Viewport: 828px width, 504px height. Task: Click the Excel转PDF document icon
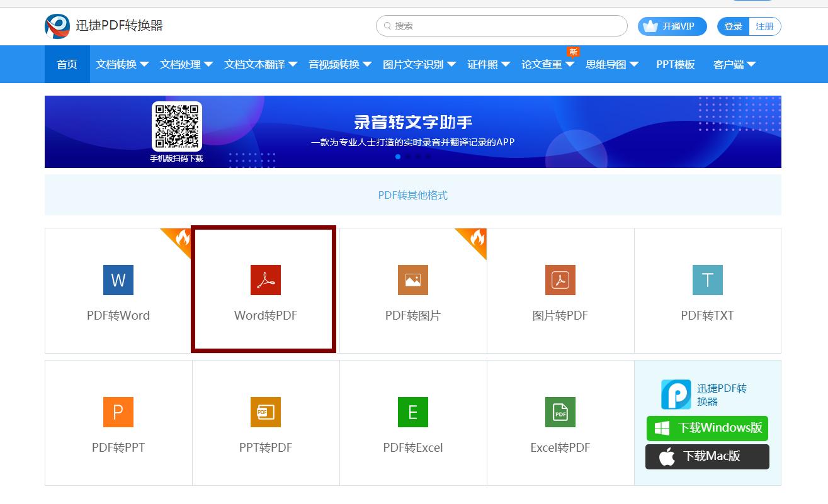[560, 412]
